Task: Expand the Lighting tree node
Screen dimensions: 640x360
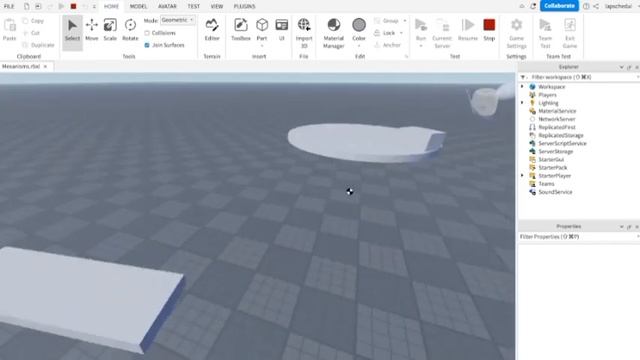Action: point(522,103)
